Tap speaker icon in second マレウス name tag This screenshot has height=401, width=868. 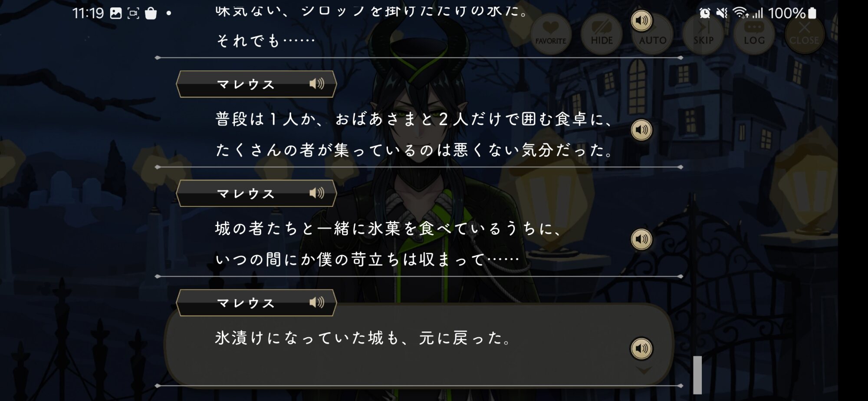316,193
